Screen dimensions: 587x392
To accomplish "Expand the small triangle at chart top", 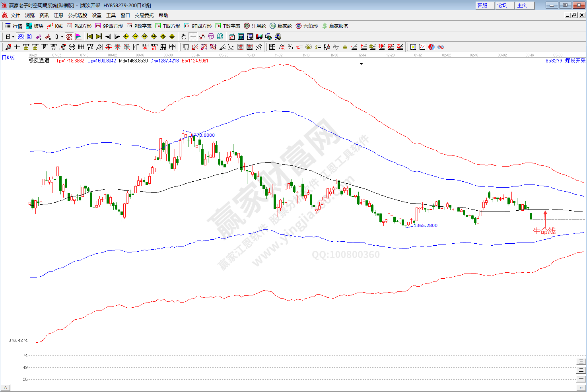I will click(x=361, y=64).
